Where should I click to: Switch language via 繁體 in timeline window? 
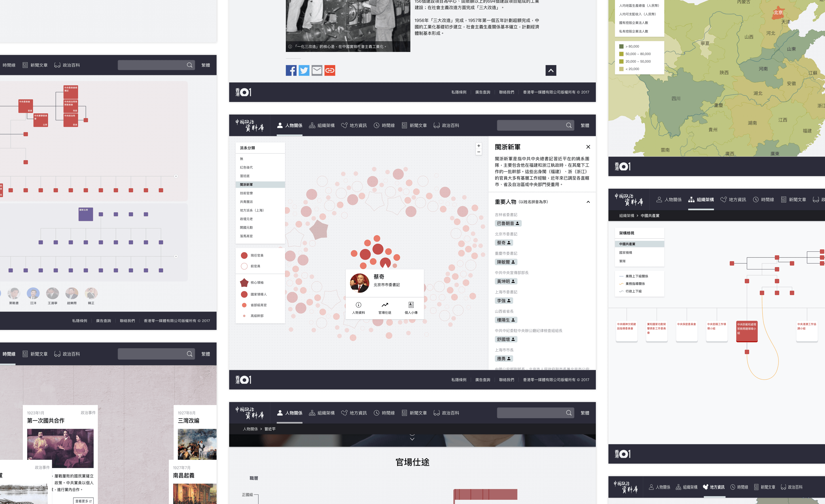[x=206, y=354]
